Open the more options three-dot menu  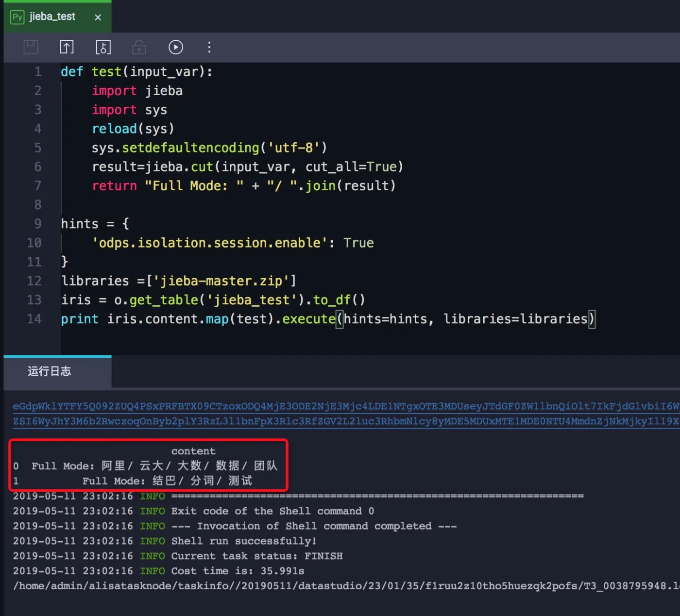click(x=209, y=47)
